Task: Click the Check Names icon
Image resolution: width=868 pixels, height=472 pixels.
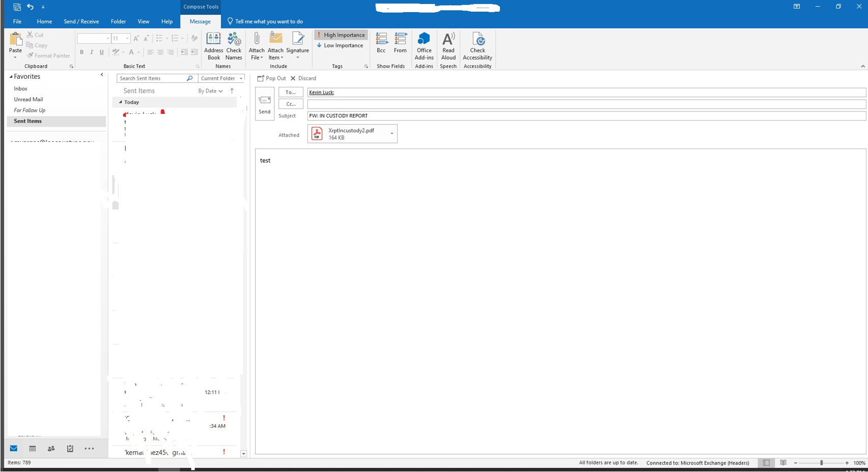Action: pos(234,46)
